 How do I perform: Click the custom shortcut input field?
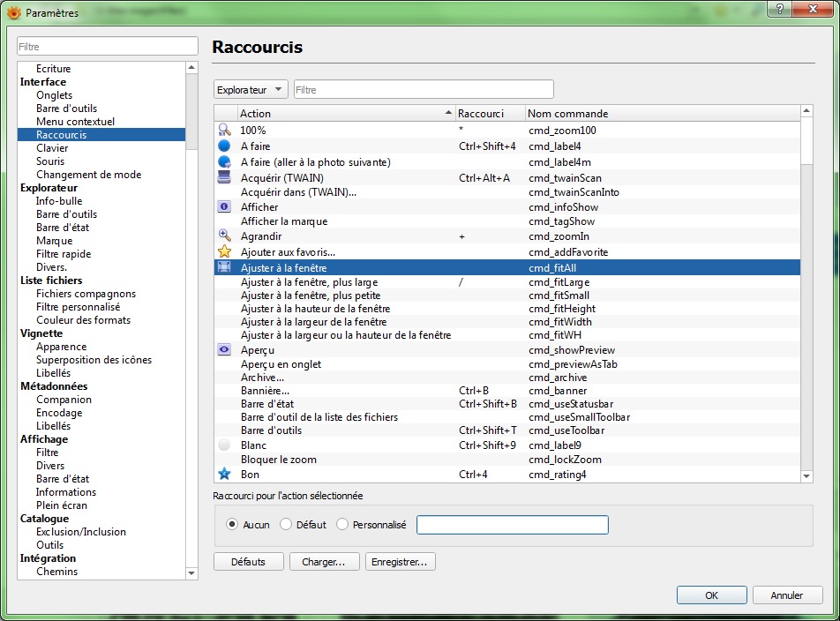click(x=512, y=525)
